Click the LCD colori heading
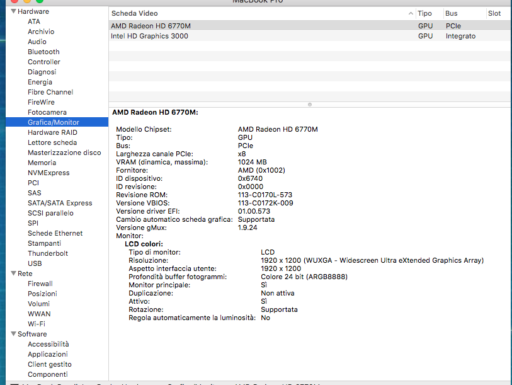Screen dimensions: 512x385 pyautogui.click(x=144, y=244)
